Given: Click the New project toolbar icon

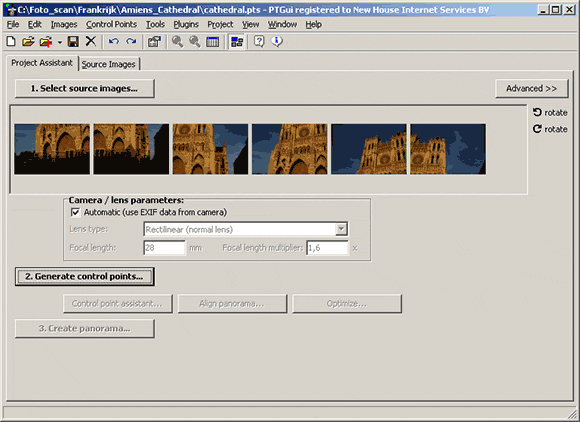Looking at the screenshot, I should pyautogui.click(x=11, y=41).
